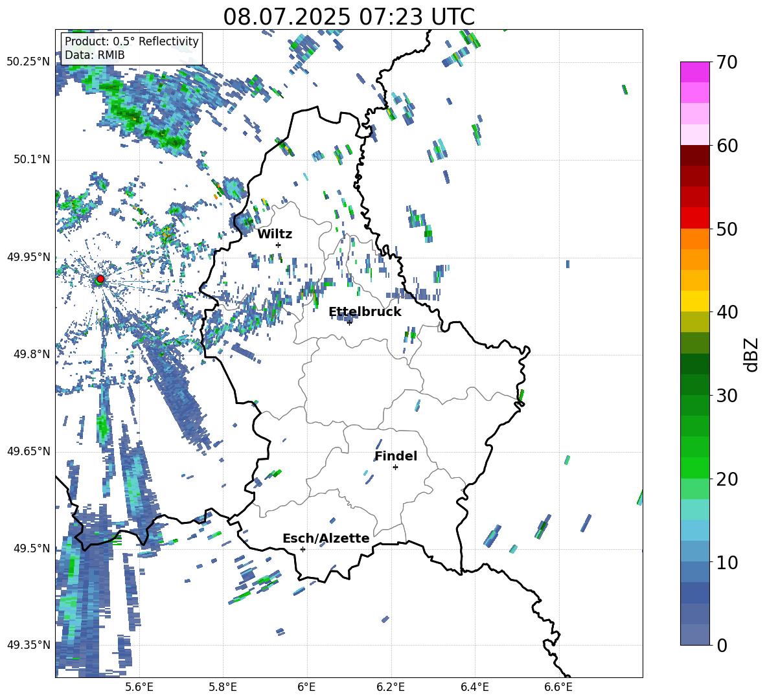Click the dark maroon colorbar segment below 60

click(x=694, y=155)
